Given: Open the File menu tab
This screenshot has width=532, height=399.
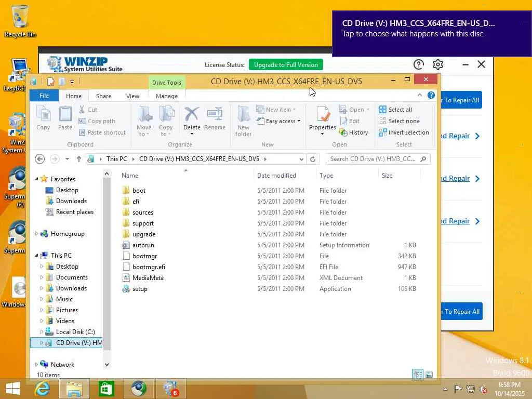Looking at the screenshot, I should click(x=44, y=96).
